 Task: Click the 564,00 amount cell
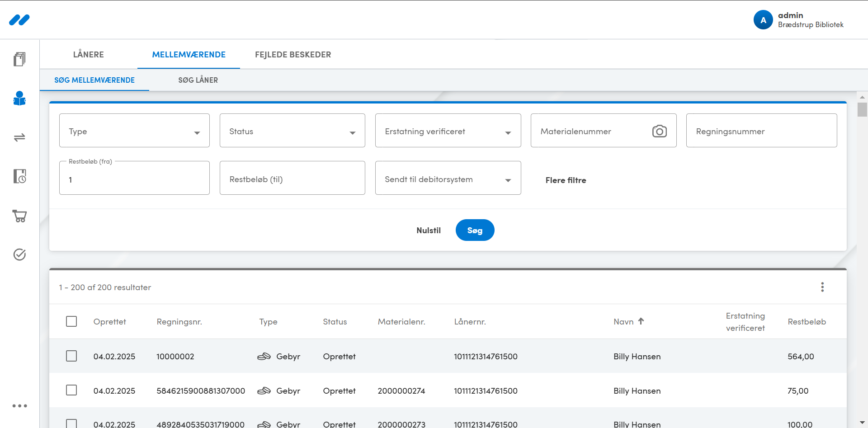(801, 357)
